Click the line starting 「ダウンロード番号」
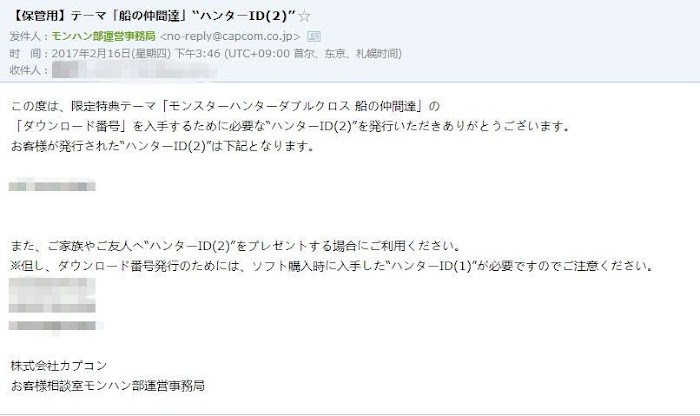The width and height of the screenshot is (700, 416). (x=291, y=126)
